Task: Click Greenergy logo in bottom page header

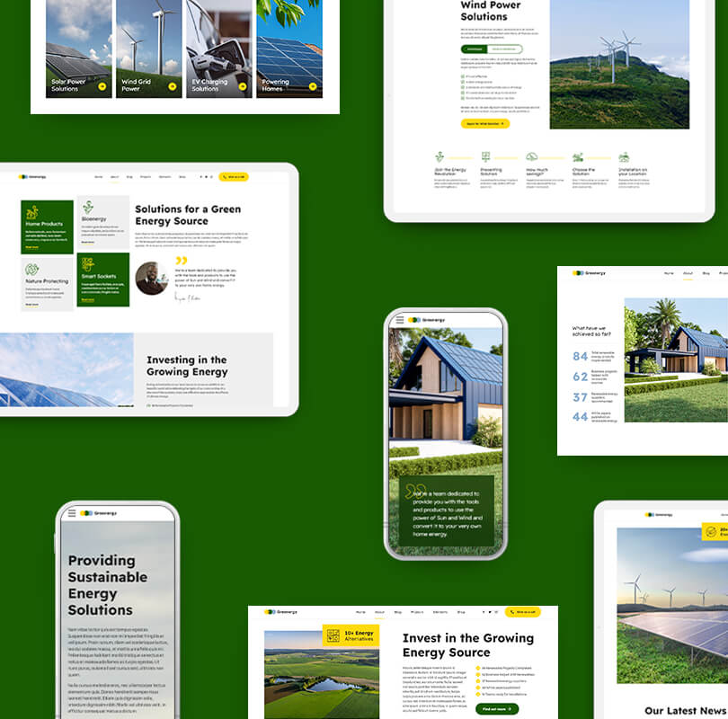Action: click(280, 612)
